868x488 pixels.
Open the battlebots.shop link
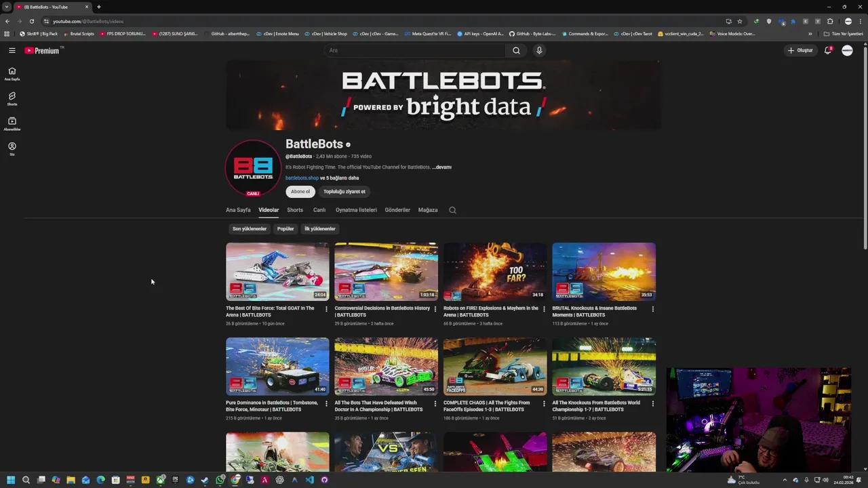[x=302, y=178]
